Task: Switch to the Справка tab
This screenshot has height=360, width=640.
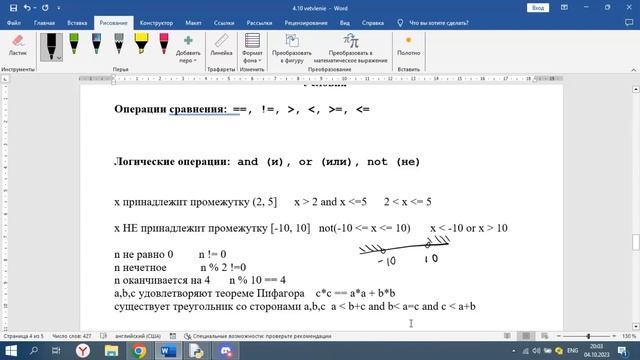Action: pyautogui.click(x=373, y=23)
